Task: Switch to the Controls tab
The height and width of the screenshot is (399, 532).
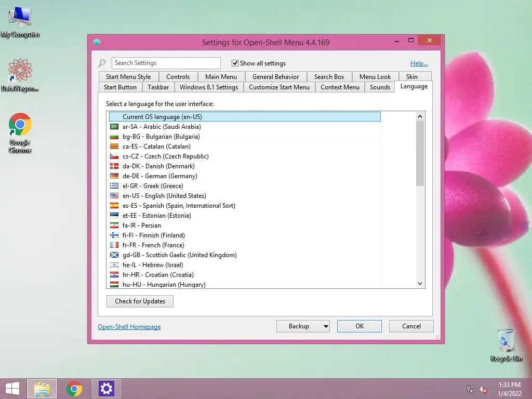Action: click(178, 77)
